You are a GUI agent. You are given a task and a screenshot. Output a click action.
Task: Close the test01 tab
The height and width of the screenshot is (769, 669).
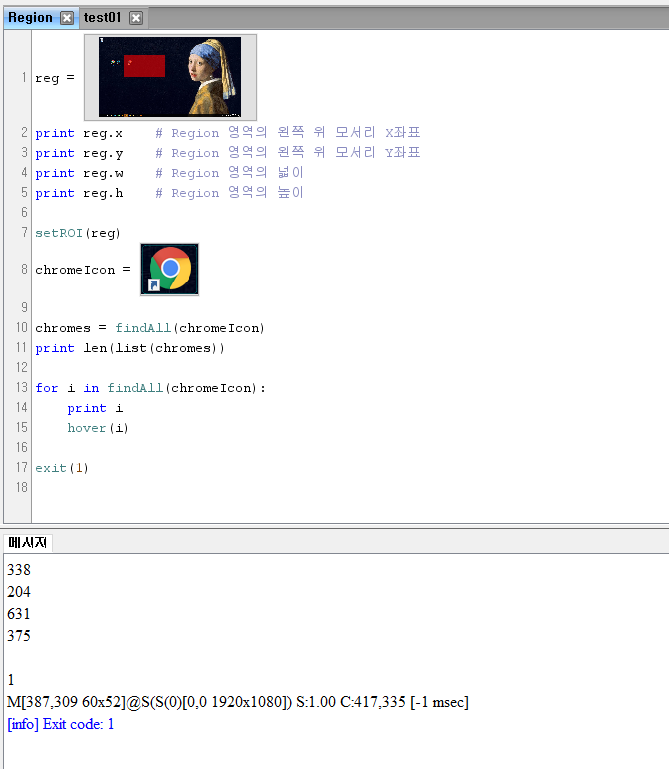click(136, 18)
